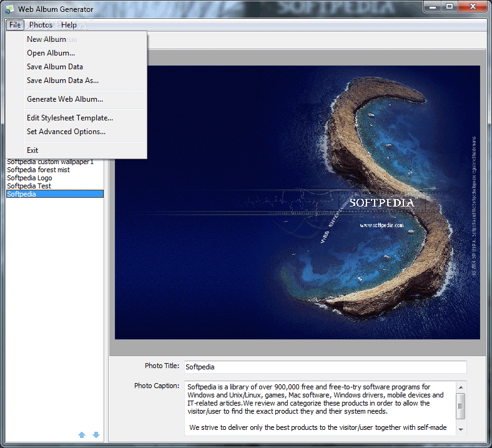The width and height of the screenshot is (492, 448).
Task: Minimize the Web Album Generator window
Action: (x=433, y=7)
